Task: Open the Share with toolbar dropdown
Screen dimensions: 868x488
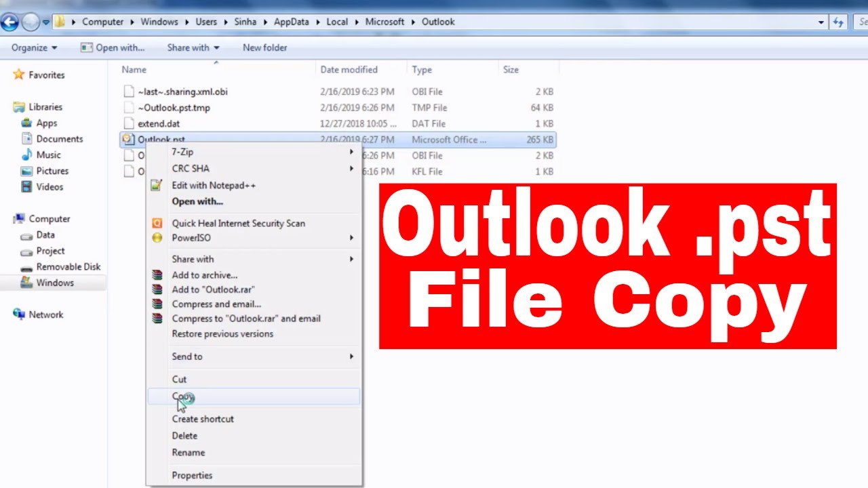Action: [x=193, y=47]
